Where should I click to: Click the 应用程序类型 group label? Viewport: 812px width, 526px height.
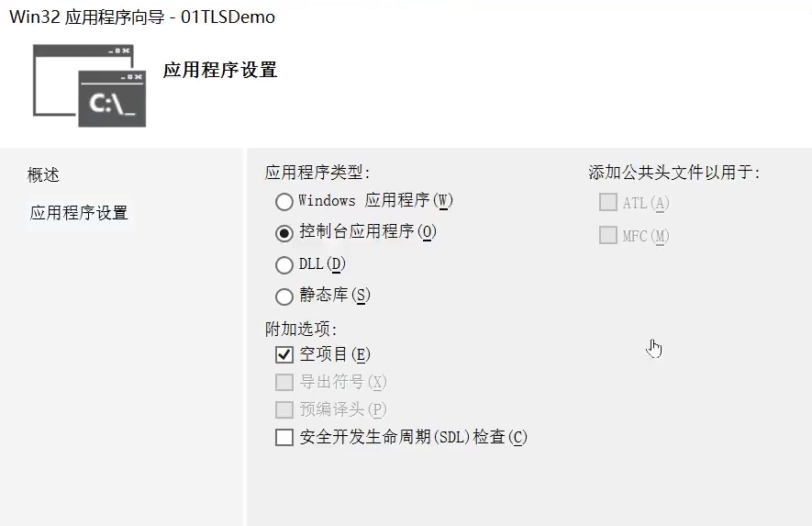(x=317, y=172)
